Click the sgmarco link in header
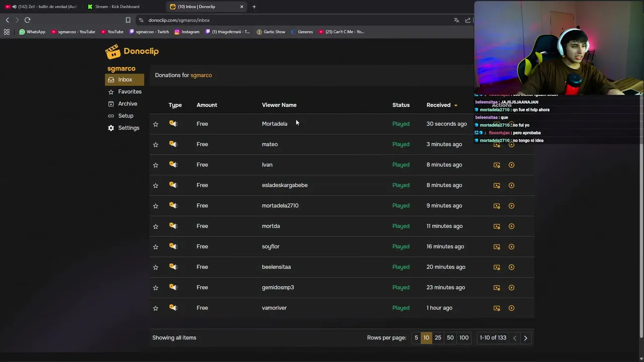644x362 pixels. (201, 75)
